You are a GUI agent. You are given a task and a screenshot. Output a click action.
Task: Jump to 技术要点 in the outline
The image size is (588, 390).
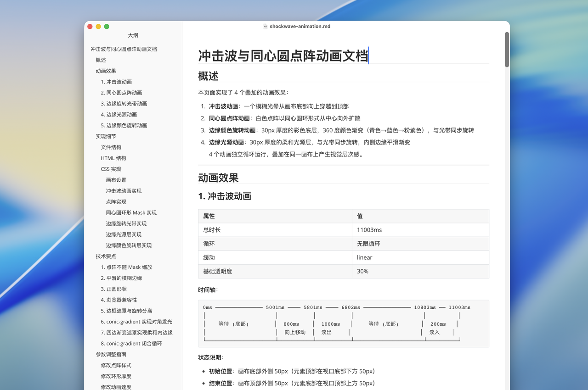(x=106, y=256)
